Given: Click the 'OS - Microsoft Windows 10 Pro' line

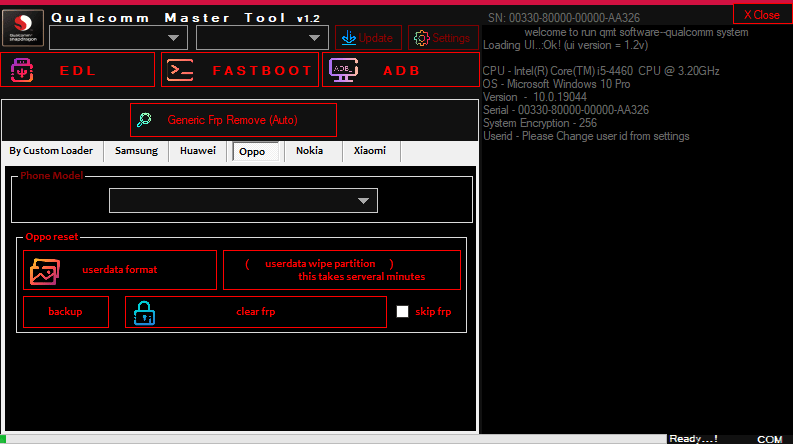Looking at the screenshot, I should pyautogui.click(x=556, y=84).
